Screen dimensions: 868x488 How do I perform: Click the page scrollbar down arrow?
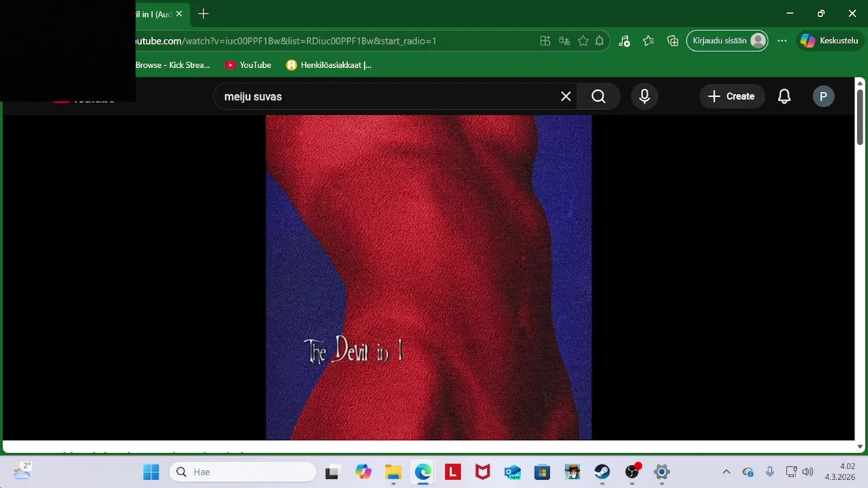(x=860, y=447)
